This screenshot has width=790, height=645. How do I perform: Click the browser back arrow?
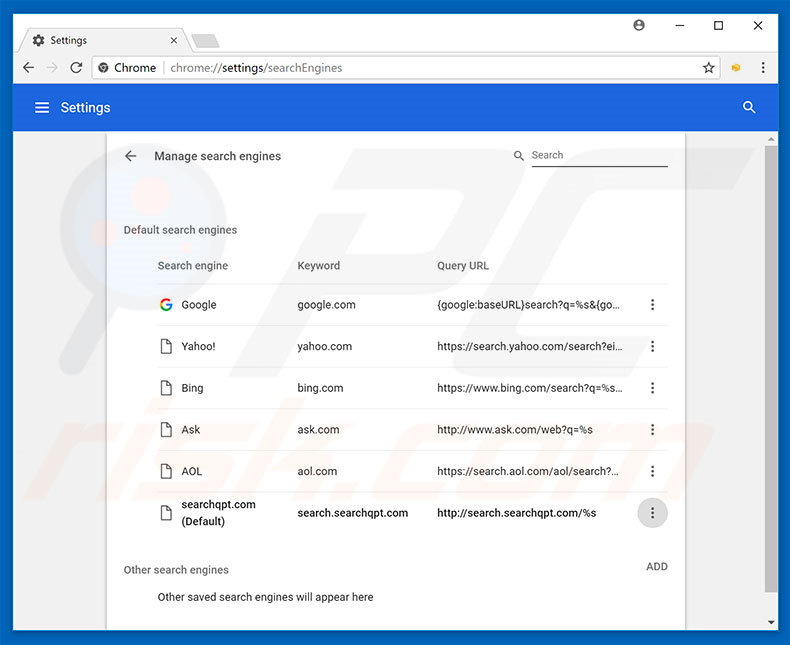(29, 68)
